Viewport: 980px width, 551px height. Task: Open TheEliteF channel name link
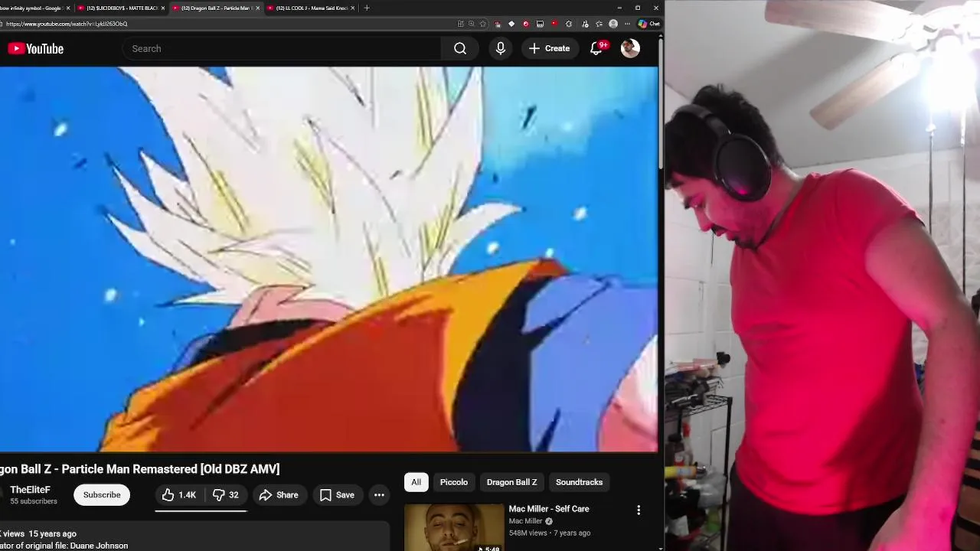[30, 490]
